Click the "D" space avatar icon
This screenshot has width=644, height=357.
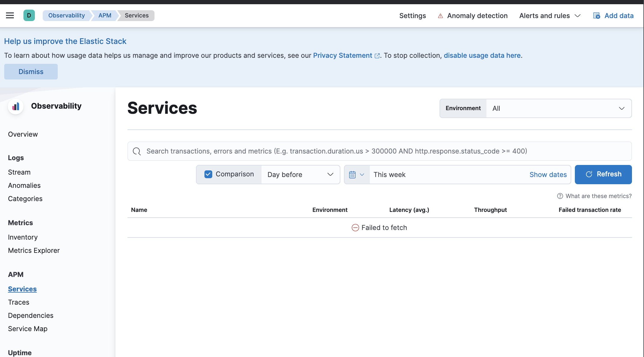click(x=29, y=15)
